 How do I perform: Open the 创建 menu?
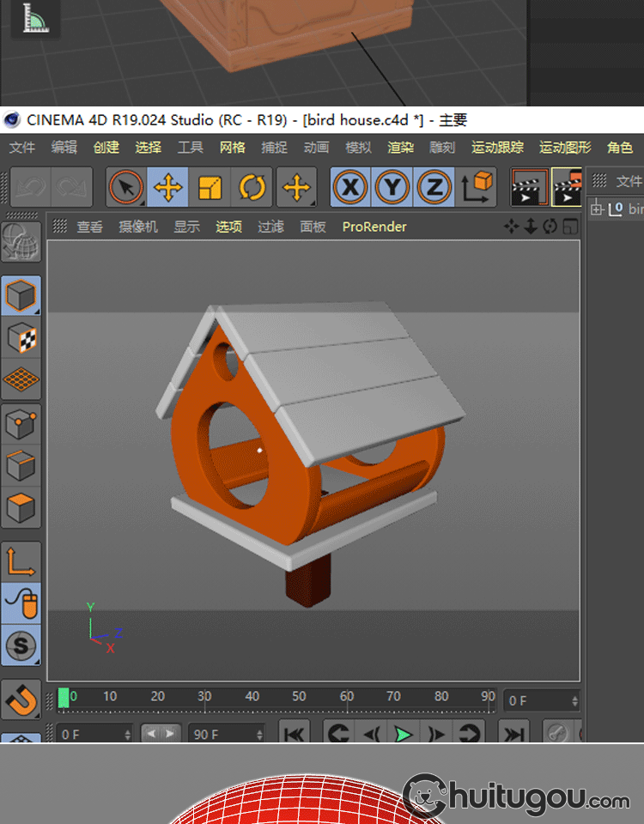coord(106,148)
